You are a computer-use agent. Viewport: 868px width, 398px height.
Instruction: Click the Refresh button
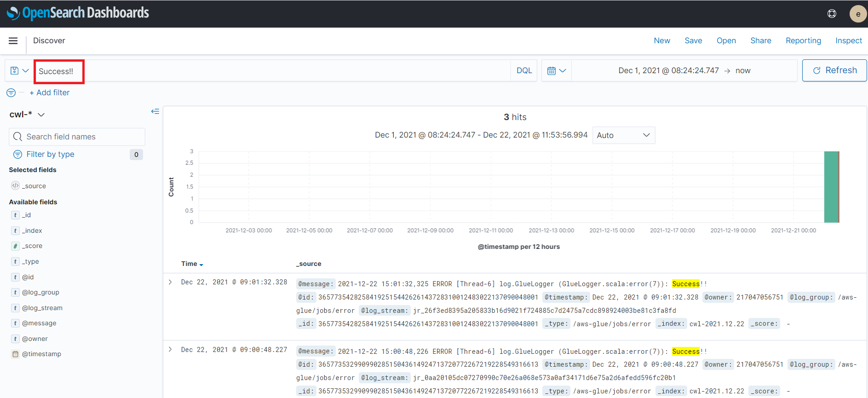pyautogui.click(x=834, y=70)
